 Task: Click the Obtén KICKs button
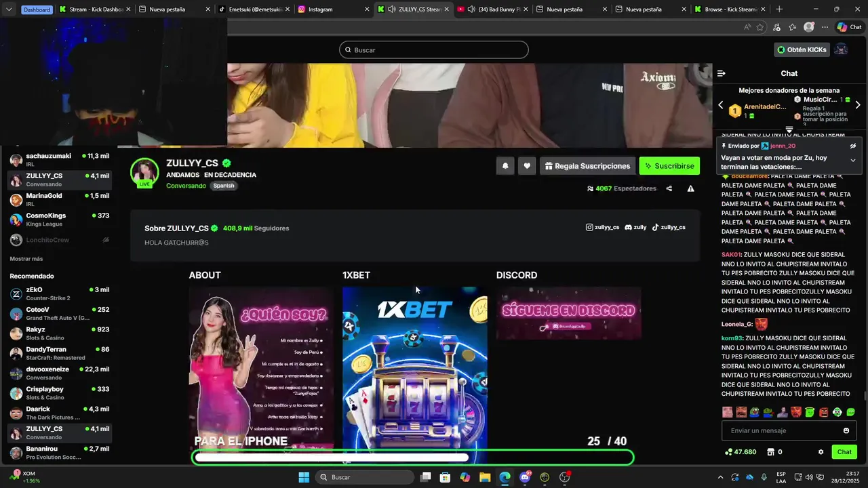click(802, 49)
